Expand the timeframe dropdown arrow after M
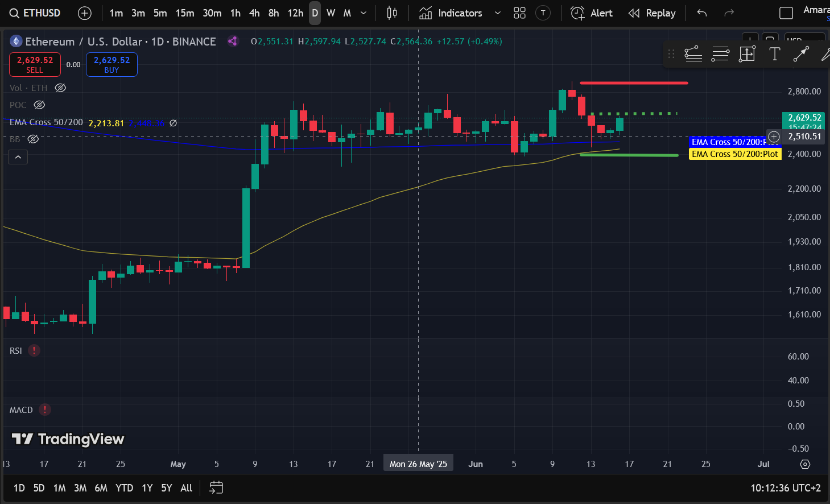The height and width of the screenshot is (504, 830). click(x=364, y=13)
